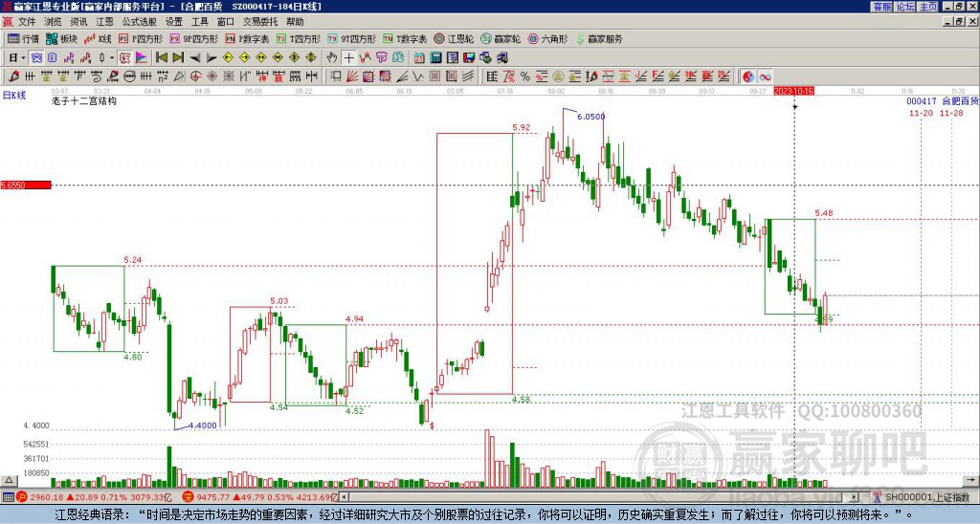980x524 pixels.
Task: Open the 主页 homepage link
Action: point(928,7)
